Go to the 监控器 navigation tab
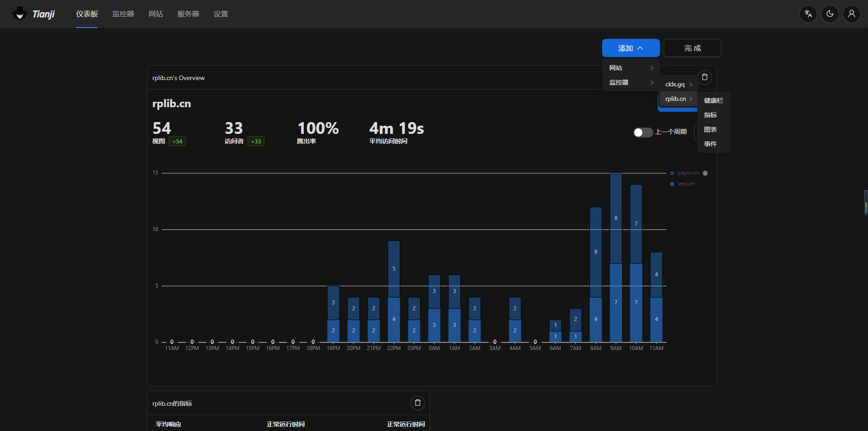The image size is (868, 431). coord(123,14)
